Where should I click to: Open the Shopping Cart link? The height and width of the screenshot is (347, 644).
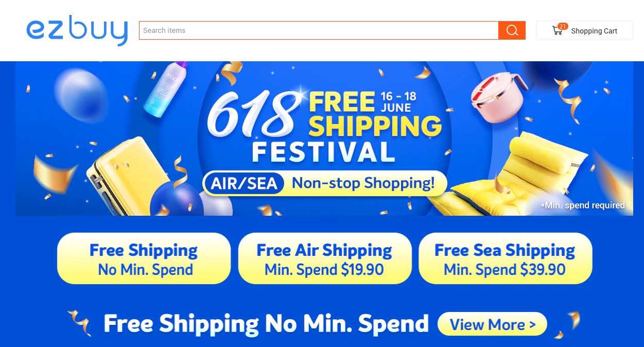[x=594, y=31]
